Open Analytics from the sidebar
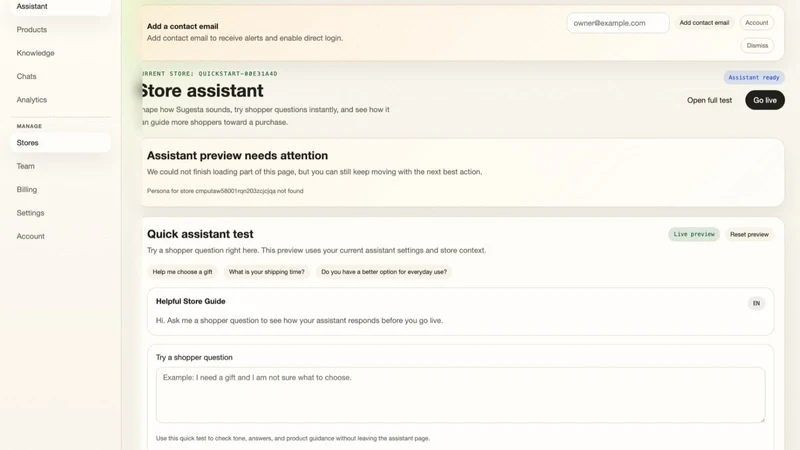This screenshot has width=800, height=450. click(60, 100)
